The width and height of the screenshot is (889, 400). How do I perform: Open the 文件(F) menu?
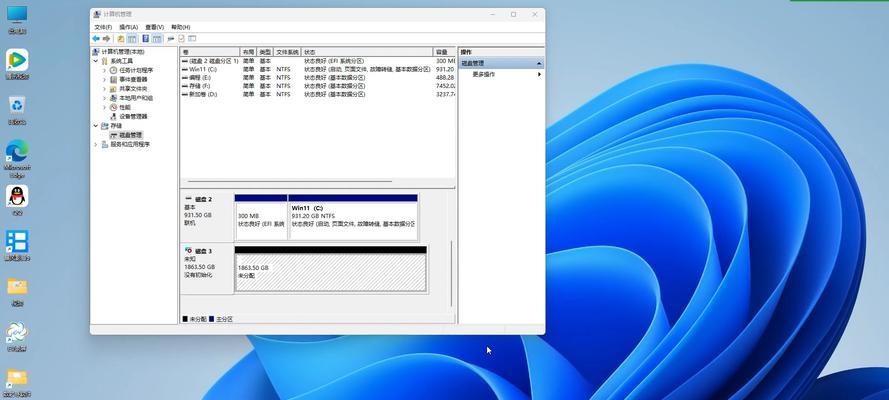click(x=103, y=27)
